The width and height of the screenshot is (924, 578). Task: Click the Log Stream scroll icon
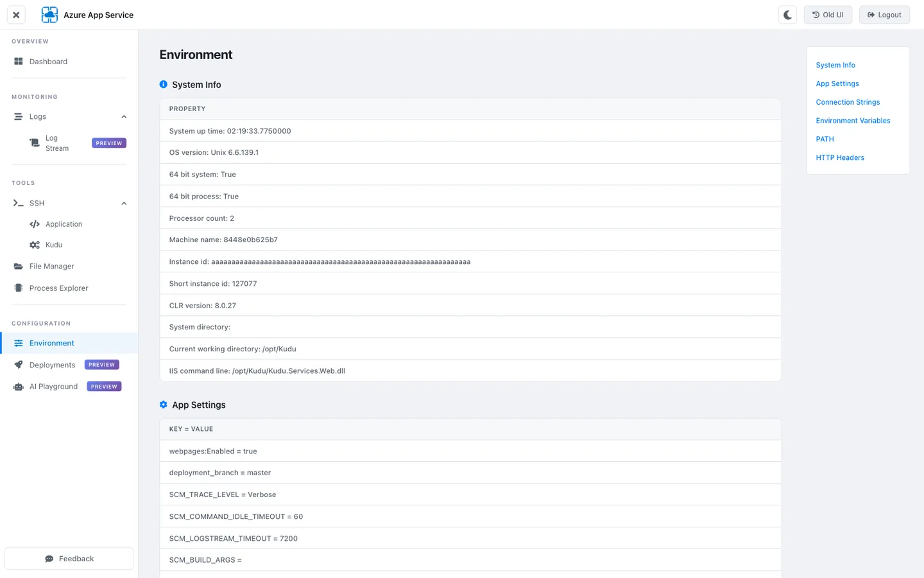pos(35,143)
